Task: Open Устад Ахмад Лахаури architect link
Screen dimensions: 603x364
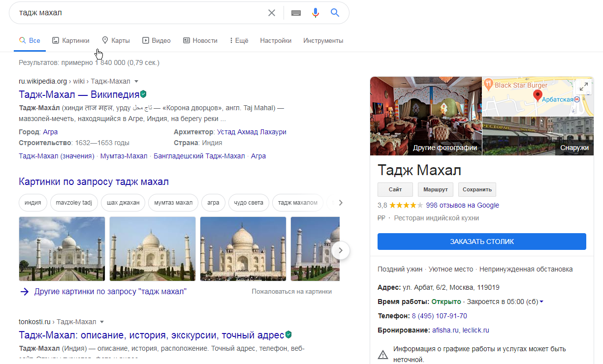Action: (252, 132)
